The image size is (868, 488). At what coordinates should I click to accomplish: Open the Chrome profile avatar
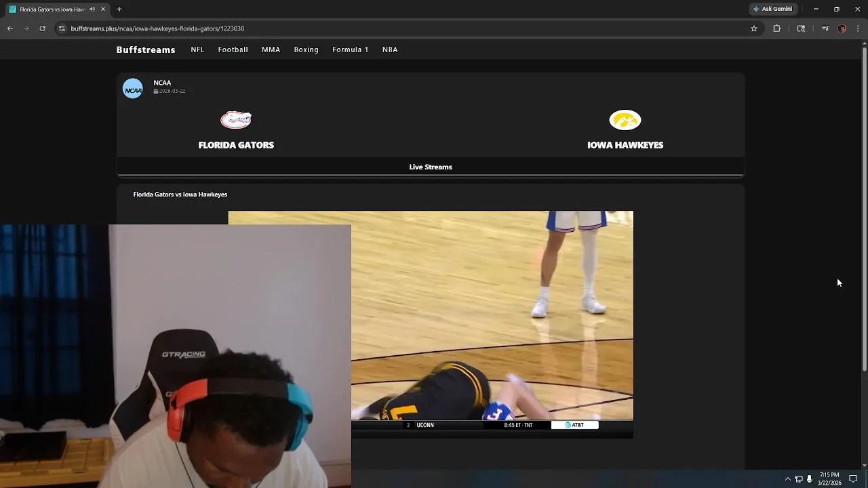(x=842, y=28)
